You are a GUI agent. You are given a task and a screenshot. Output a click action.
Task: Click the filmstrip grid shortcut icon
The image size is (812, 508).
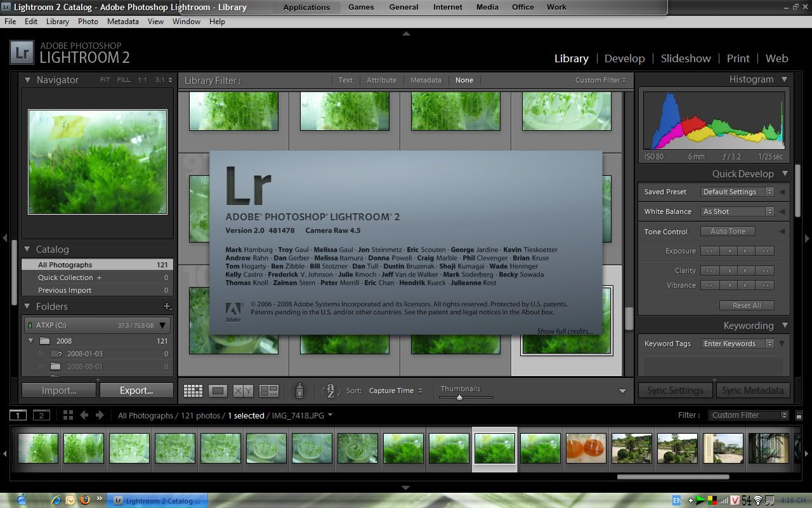[68, 415]
